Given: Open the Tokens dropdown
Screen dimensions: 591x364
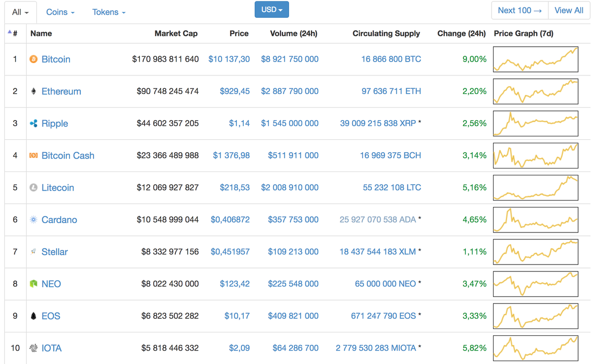Looking at the screenshot, I should click(109, 12).
